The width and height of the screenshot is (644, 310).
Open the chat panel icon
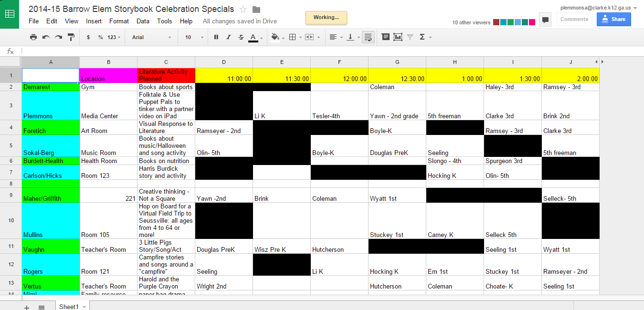(x=545, y=20)
